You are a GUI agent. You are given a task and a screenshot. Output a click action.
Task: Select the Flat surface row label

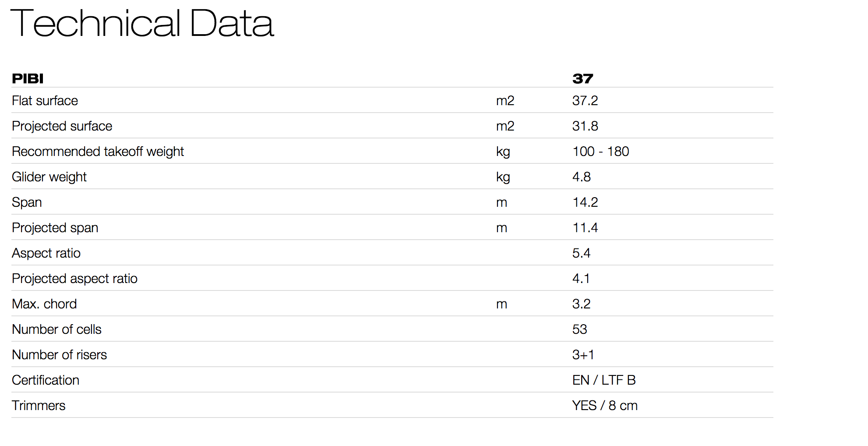(45, 101)
